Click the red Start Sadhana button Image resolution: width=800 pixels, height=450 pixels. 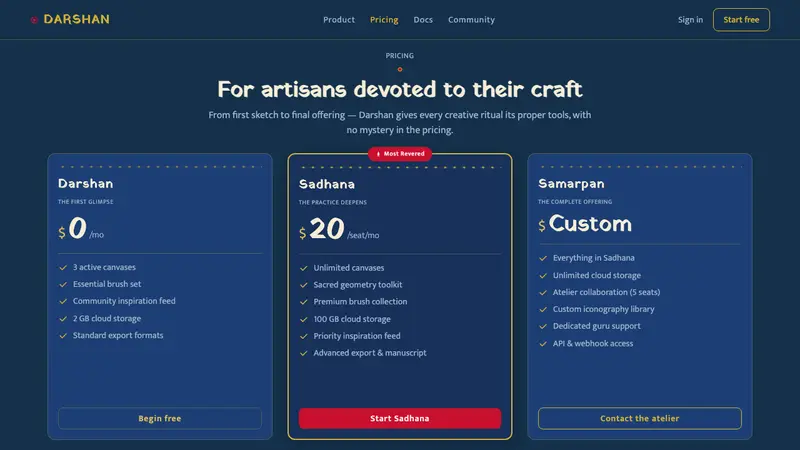[400, 418]
